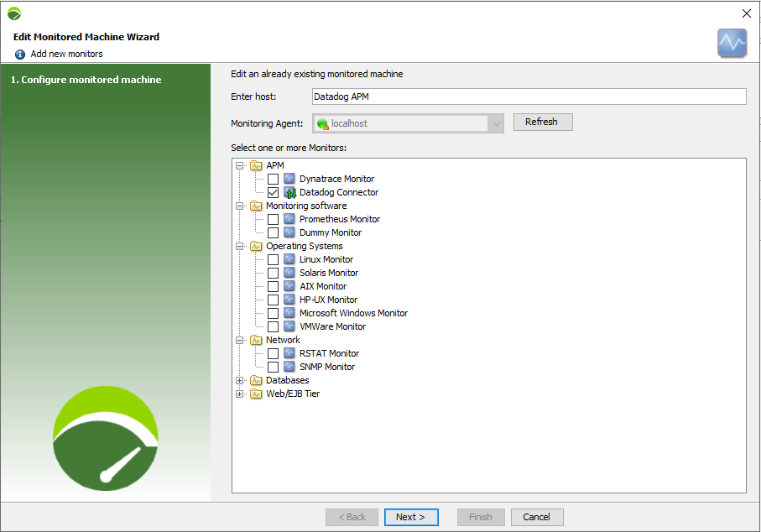Click the Next button
The image size is (761, 532).
point(411,517)
